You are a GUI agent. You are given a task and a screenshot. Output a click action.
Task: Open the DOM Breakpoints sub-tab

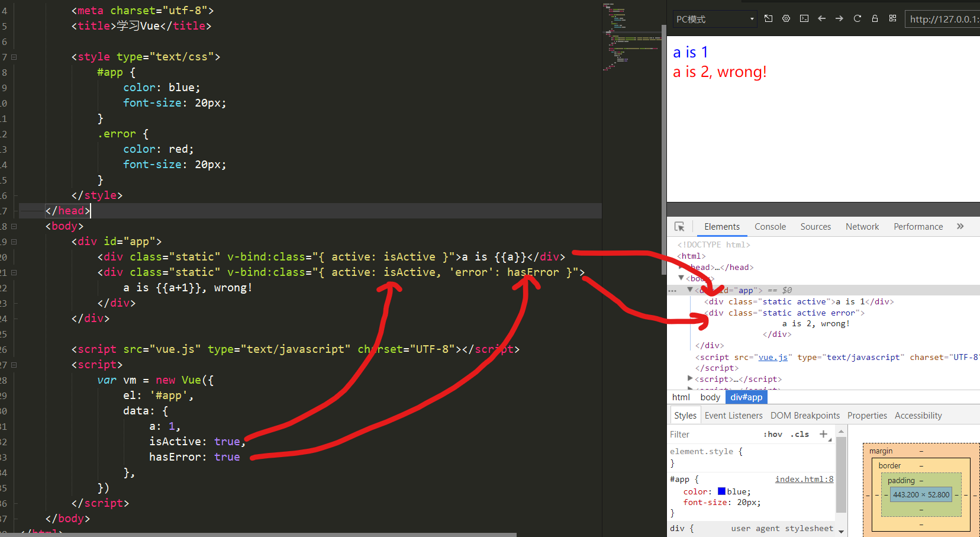[x=805, y=416]
